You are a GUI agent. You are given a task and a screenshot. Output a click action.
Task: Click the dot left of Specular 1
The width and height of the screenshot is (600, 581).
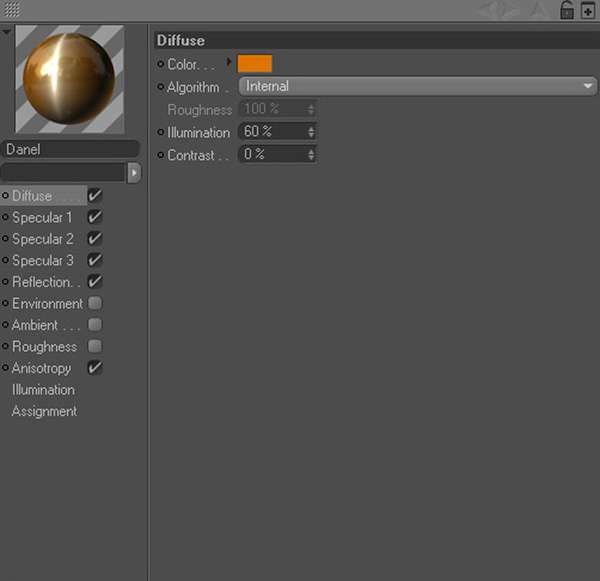click(5, 217)
